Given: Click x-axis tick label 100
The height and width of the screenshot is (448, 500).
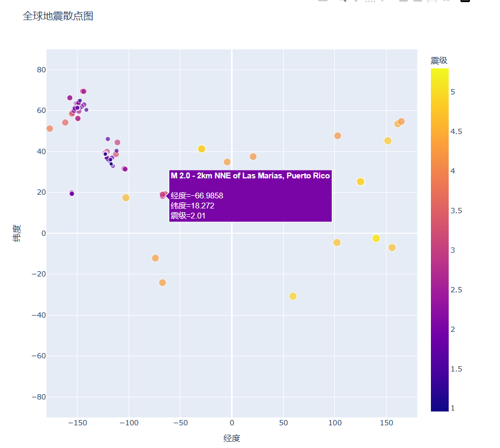Looking at the screenshot, I should 335,423.
